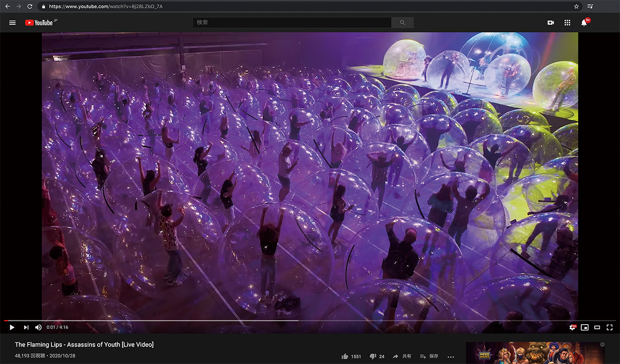Go back in the browser history
The image size is (620, 364).
(x=7, y=6)
